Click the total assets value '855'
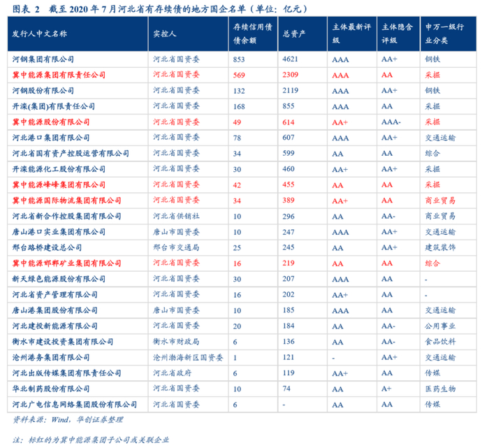489x448 pixels. (x=289, y=106)
